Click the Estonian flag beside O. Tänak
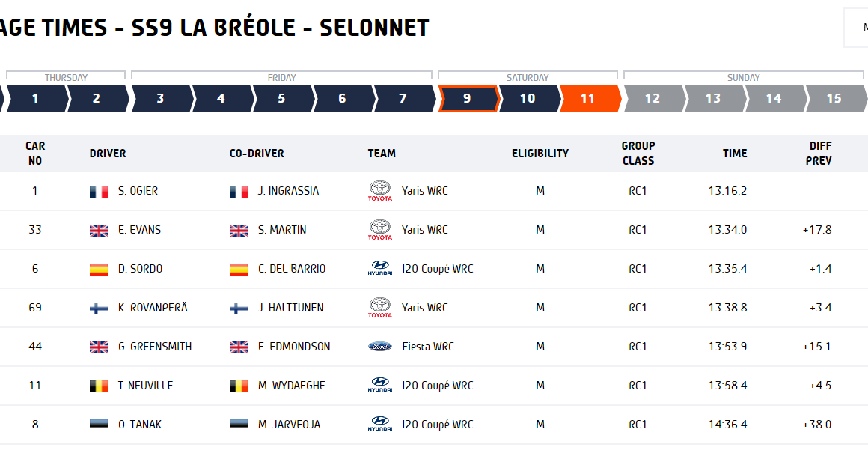 pyautogui.click(x=99, y=424)
